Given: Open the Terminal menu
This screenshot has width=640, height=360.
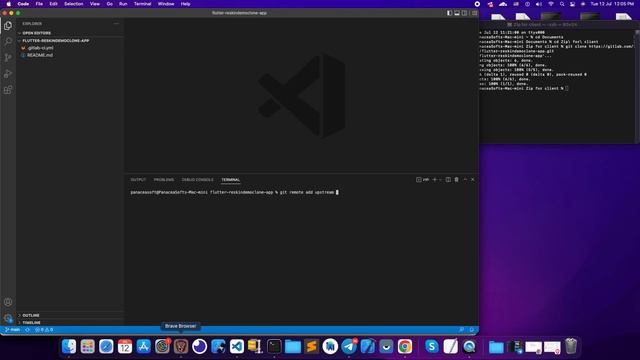Looking at the screenshot, I should 142,4.
